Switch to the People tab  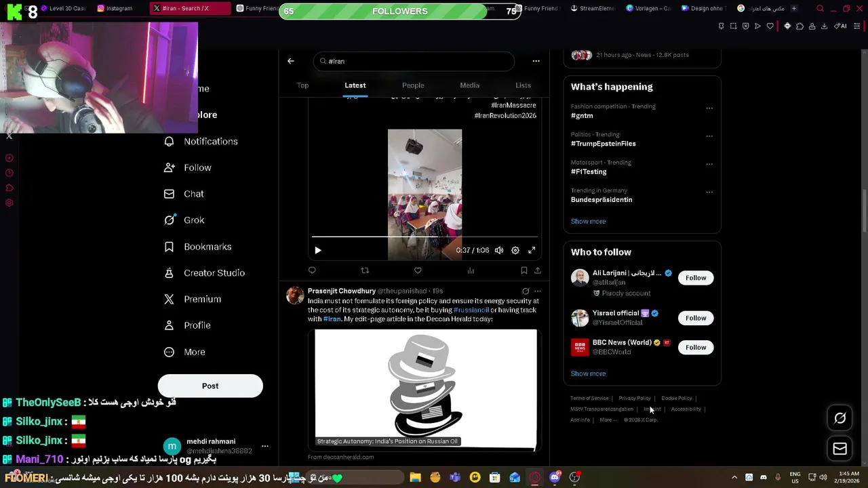tap(413, 85)
